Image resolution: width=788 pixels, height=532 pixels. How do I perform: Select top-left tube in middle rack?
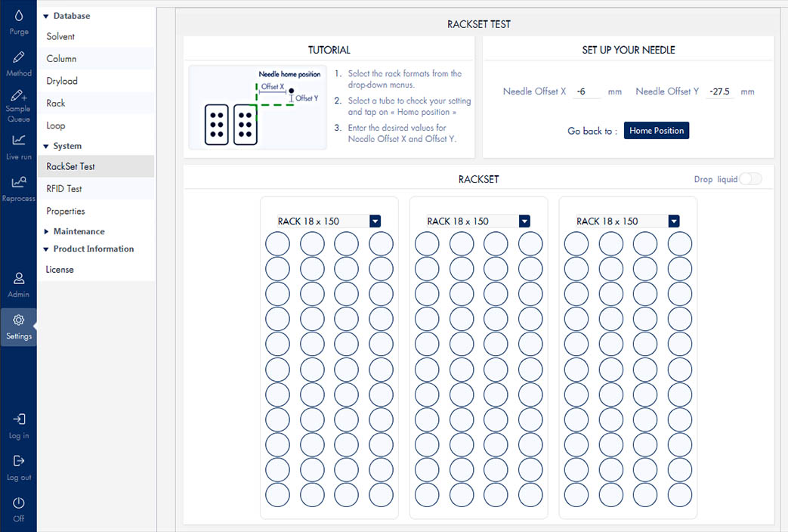pyautogui.click(x=427, y=244)
